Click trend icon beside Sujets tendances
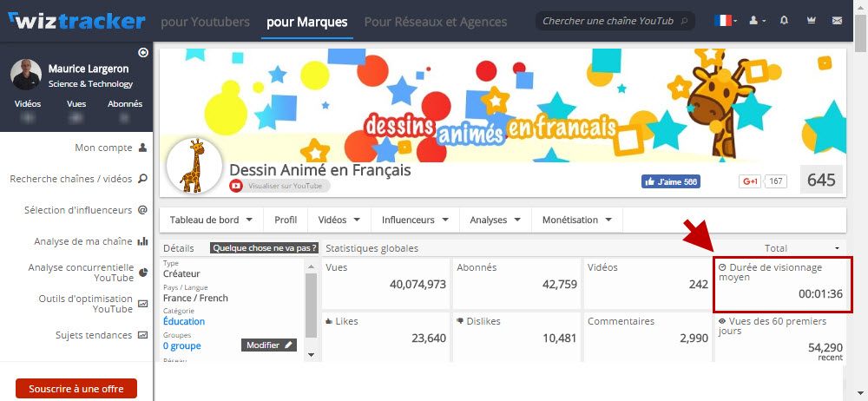The image size is (868, 401). click(143, 335)
